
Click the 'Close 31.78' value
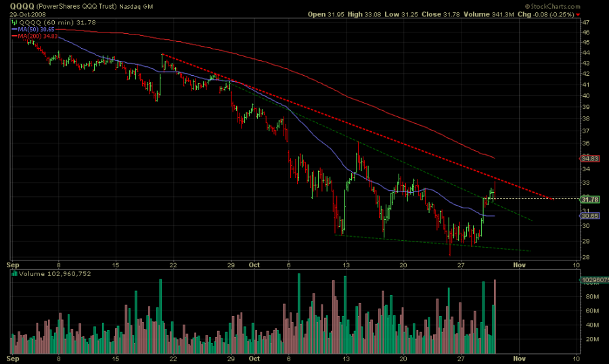click(441, 14)
